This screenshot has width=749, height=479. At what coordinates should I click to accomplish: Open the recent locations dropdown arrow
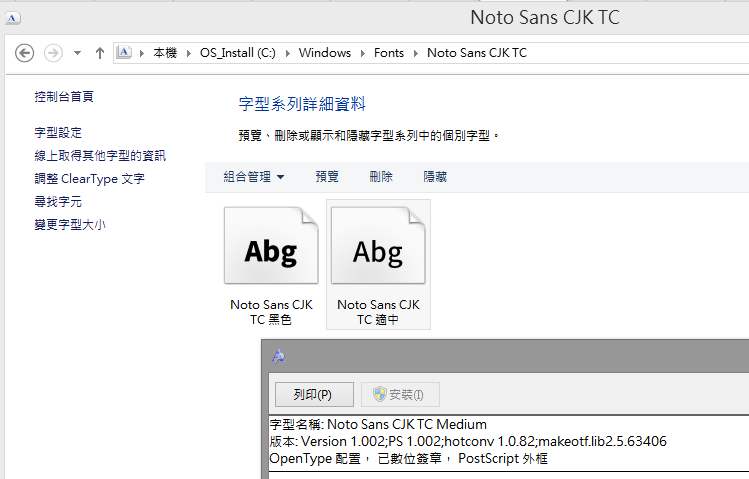[77, 53]
